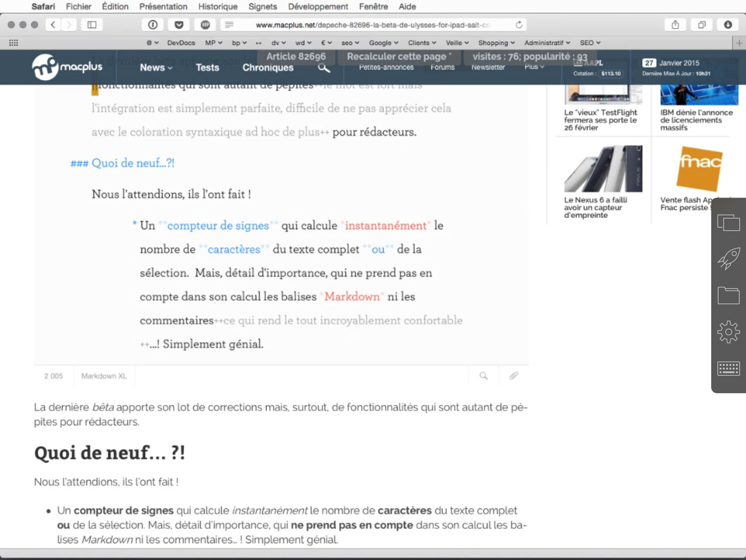Open the Nexus 6 article thumbnail
The image size is (746, 560).
coord(603,168)
